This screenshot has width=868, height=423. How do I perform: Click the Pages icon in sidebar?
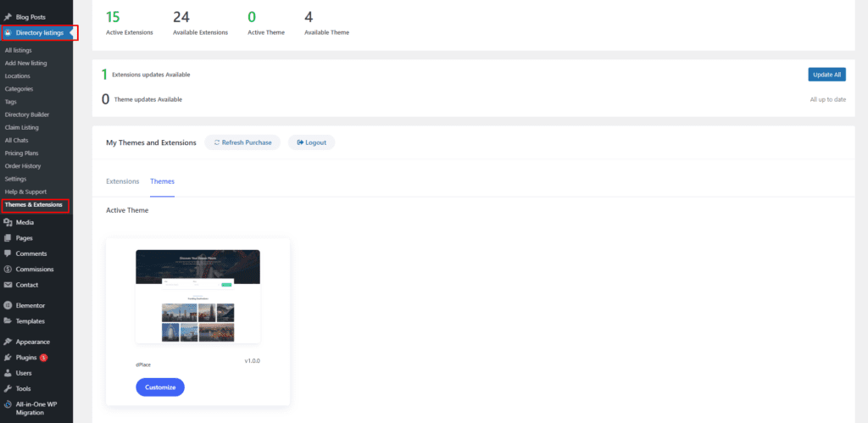(8, 238)
